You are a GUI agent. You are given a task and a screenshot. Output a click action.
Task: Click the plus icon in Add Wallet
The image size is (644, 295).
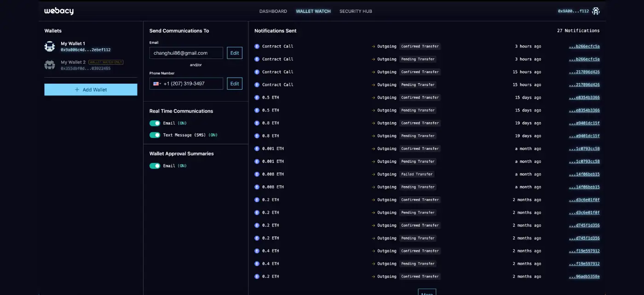pyautogui.click(x=77, y=90)
